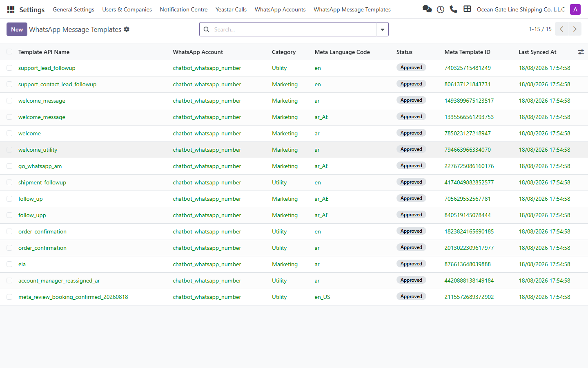588x368 pixels.
Task: Open the follow_upp template row
Action: (x=32, y=215)
